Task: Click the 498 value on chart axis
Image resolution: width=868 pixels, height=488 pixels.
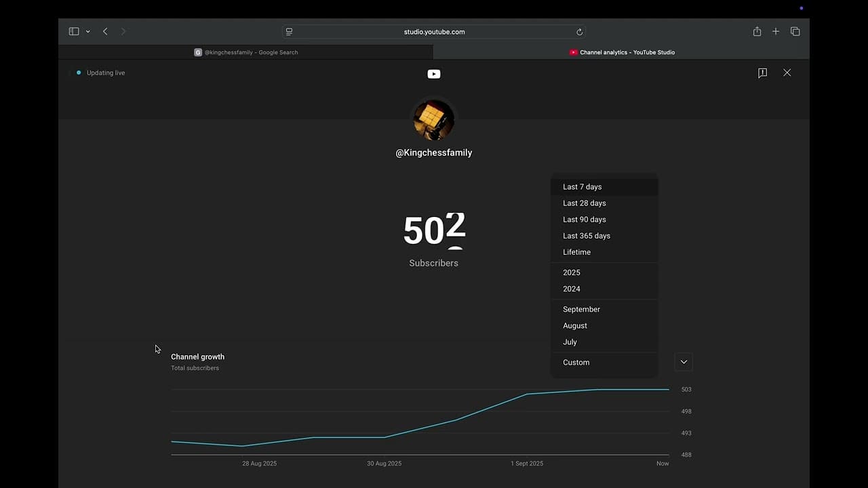Action: click(x=686, y=411)
